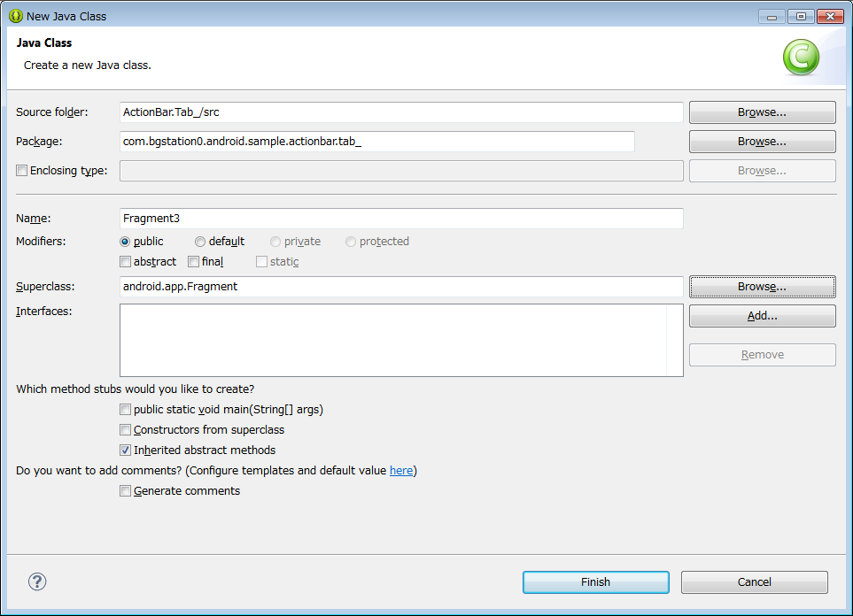Browse for the source folder

pyautogui.click(x=762, y=112)
